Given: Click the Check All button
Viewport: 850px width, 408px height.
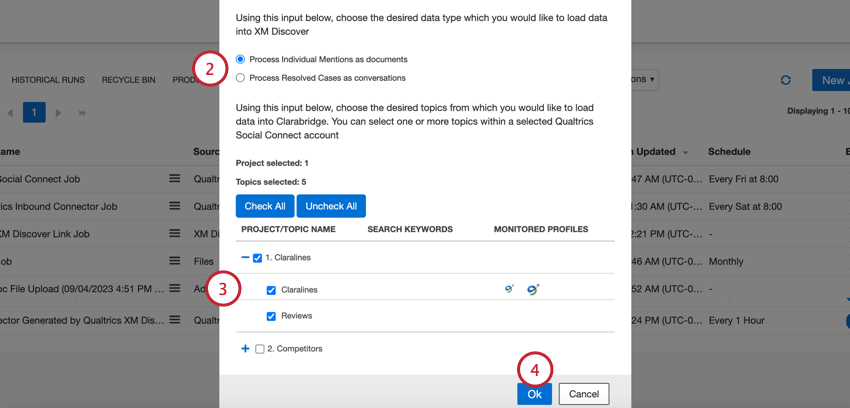Looking at the screenshot, I should click(x=265, y=206).
